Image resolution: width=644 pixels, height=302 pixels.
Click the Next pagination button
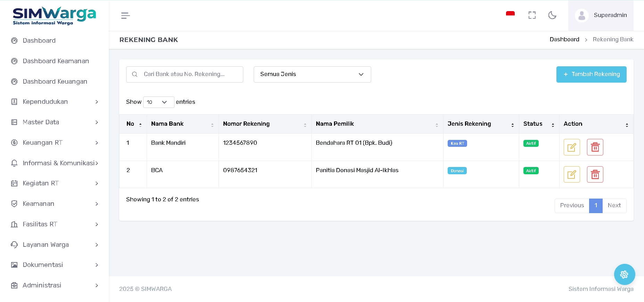click(x=614, y=205)
